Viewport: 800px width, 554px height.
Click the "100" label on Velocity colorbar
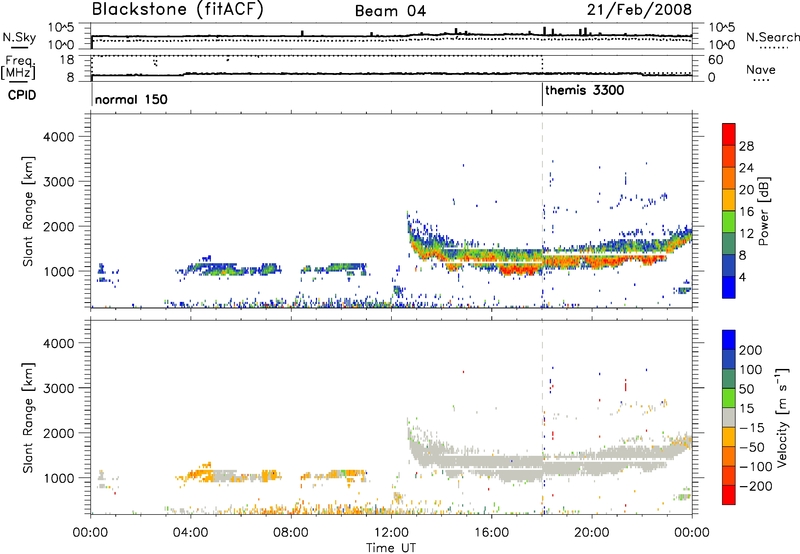click(751, 369)
